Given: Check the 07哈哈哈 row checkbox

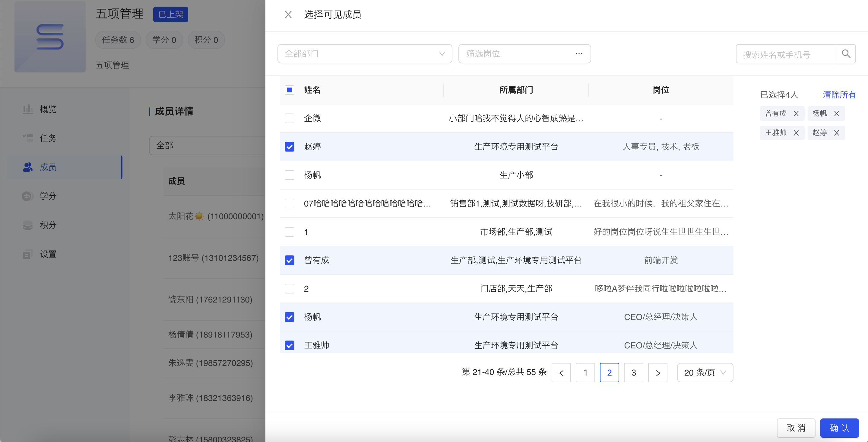Looking at the screenshot, I should point(290,203).
